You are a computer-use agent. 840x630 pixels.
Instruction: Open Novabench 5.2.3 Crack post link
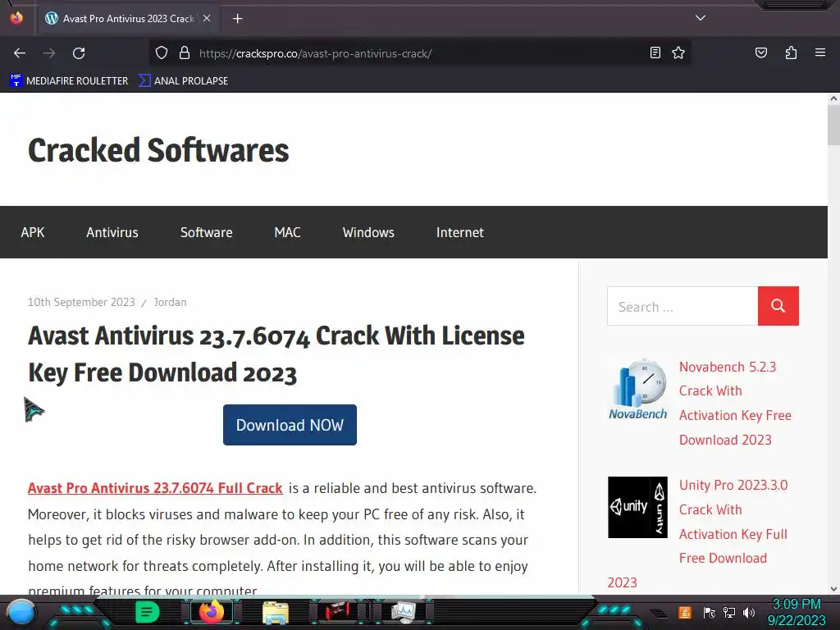735,404
